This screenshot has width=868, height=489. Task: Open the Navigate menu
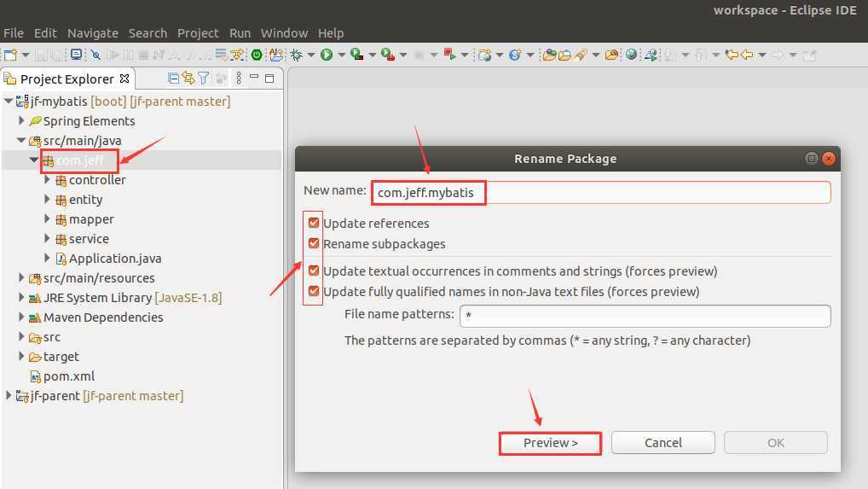point(93,33)
